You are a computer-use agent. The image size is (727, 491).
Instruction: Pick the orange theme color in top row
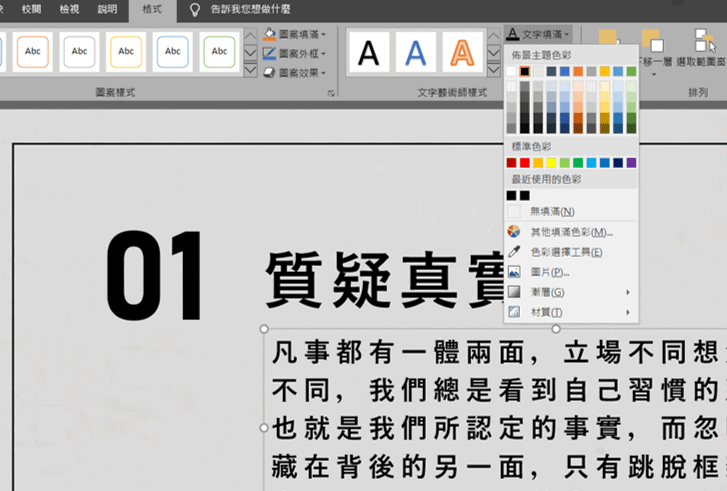pos(578,71)
